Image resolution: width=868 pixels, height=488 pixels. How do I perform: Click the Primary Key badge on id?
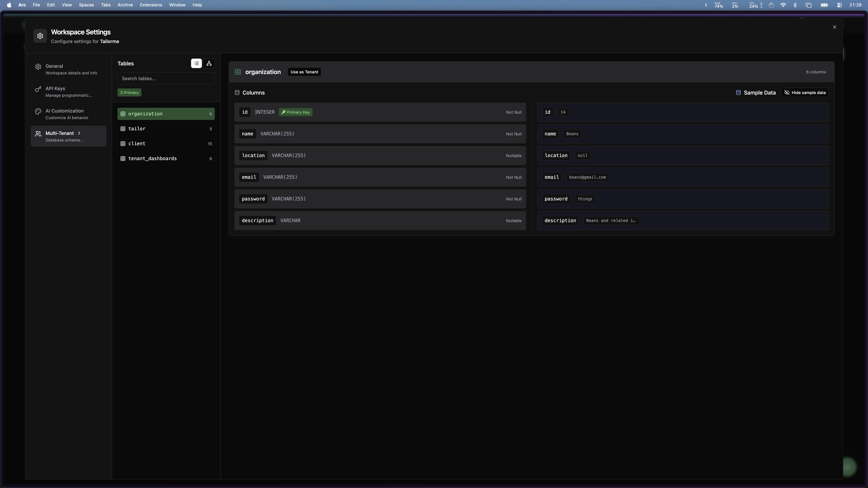point(295,112)
